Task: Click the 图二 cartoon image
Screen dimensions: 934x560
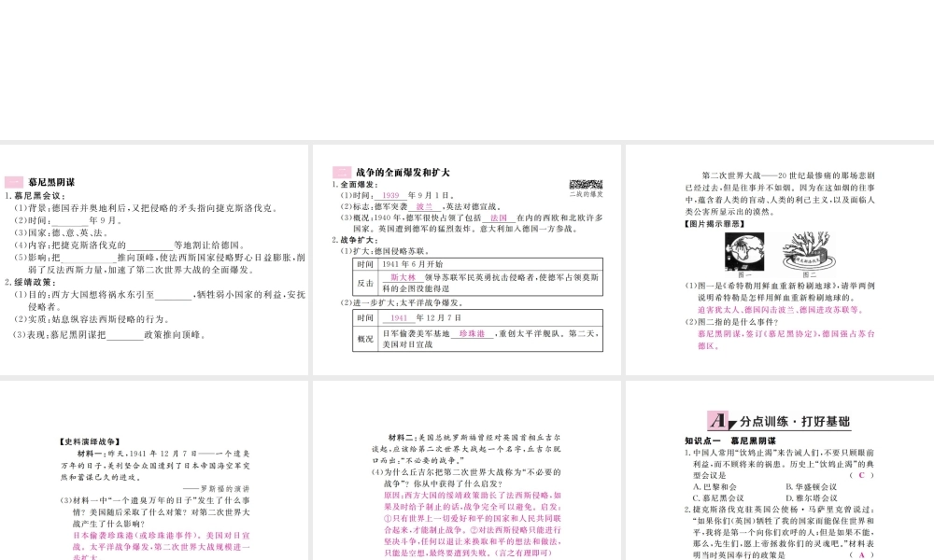Action: [809, 252]
